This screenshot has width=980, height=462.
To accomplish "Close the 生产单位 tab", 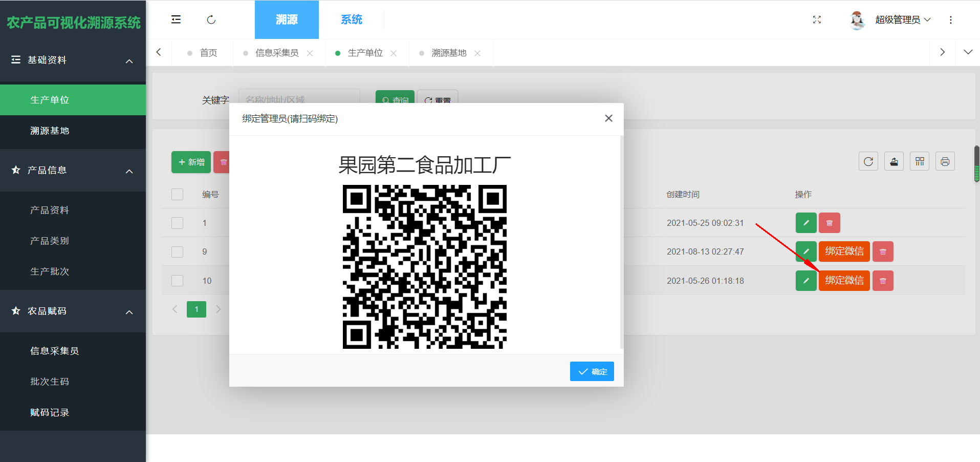I will tap(394, 53).
